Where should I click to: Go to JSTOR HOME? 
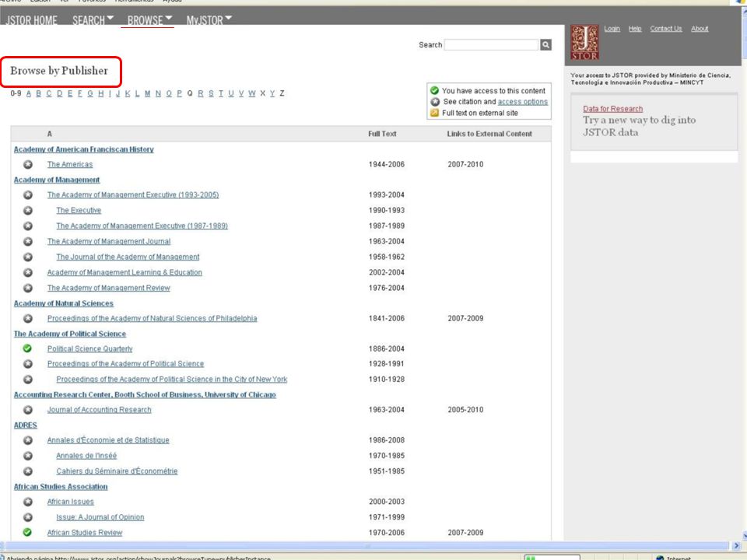(x=31, y=20)
